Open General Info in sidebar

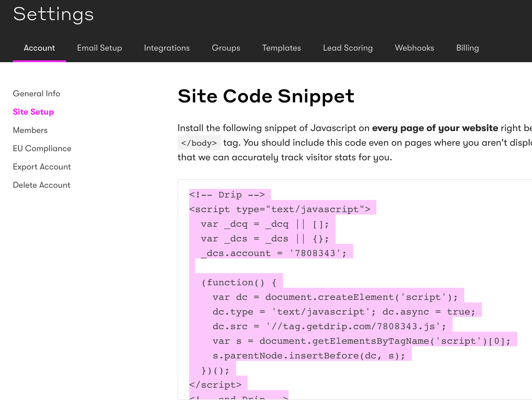pos(36,94)
